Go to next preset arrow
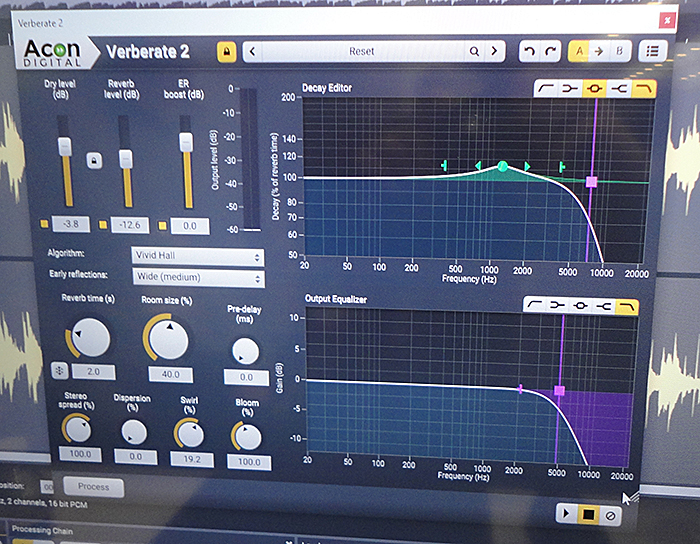This screenshot has height=544, width=700. [x=494, y=51]
